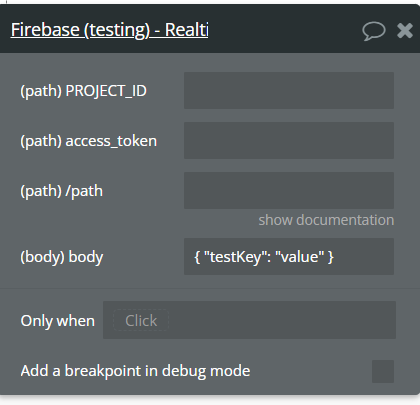
Task: Open the comment bubble icon in header
Action: coord(374,31)
